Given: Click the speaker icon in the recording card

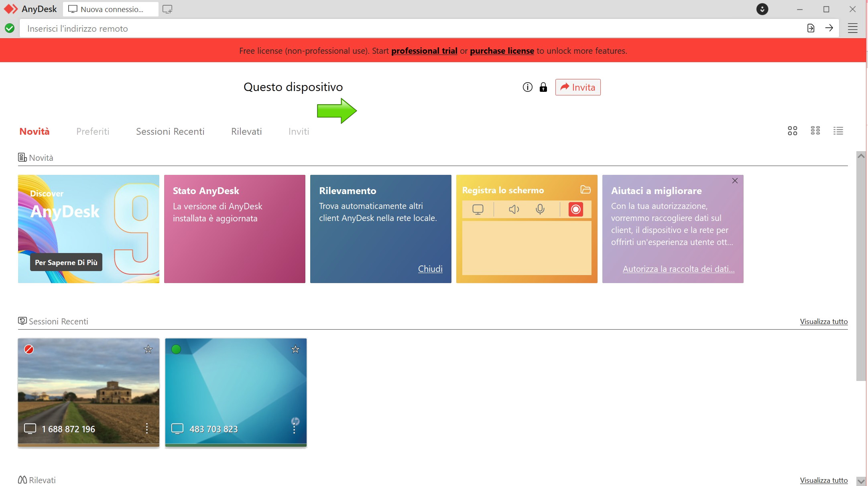Looking at the screenshot, I should coord(513,209).
